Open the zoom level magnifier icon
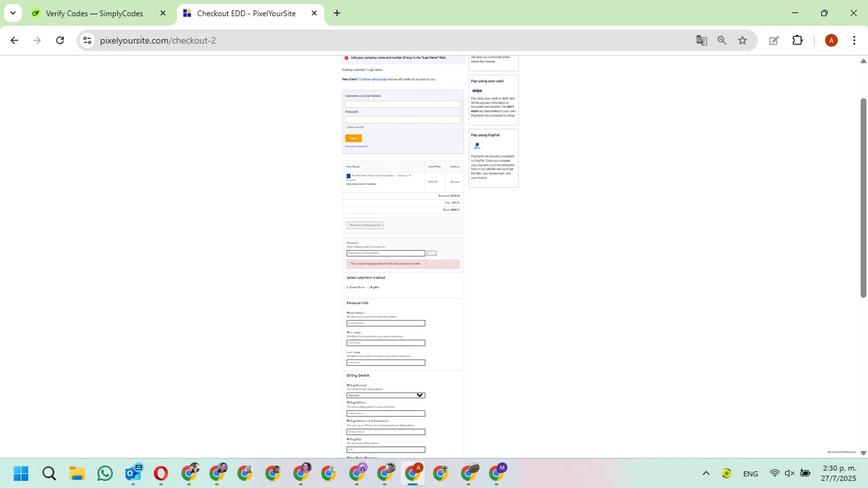Screen dimensions: 868x488 pos(722,41)
